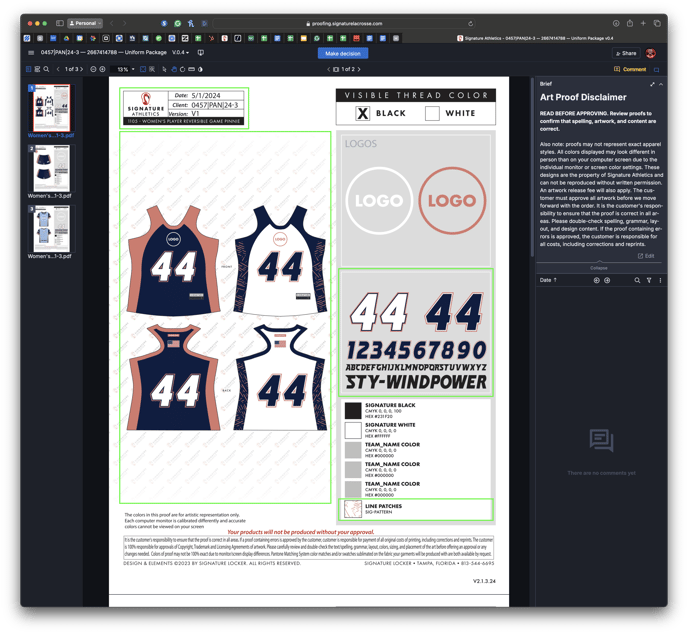Screen dimensions: 688x634
Task: Search comments with the magnifier icon
Action: (x=637, y=281)
